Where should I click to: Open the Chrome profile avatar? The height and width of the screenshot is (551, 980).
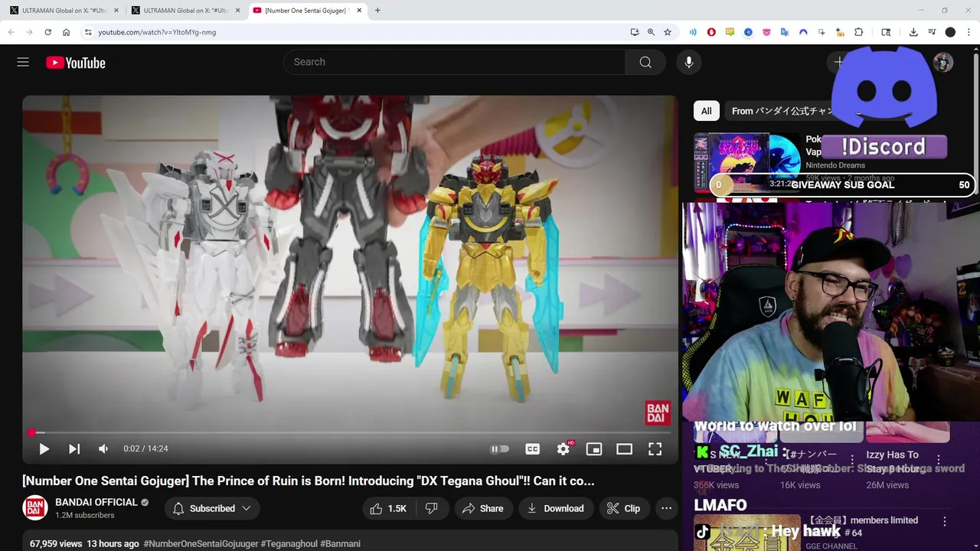click(950, 32)
